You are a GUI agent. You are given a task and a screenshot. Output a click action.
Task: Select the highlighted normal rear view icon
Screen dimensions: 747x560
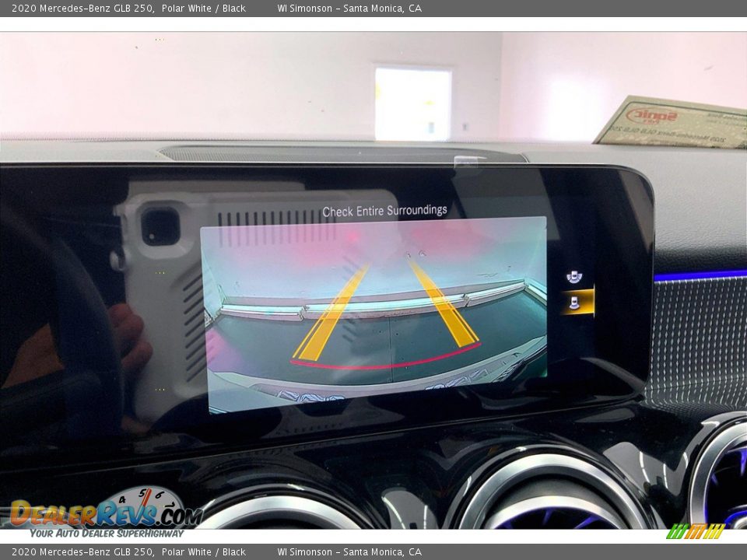pos(577,302)
